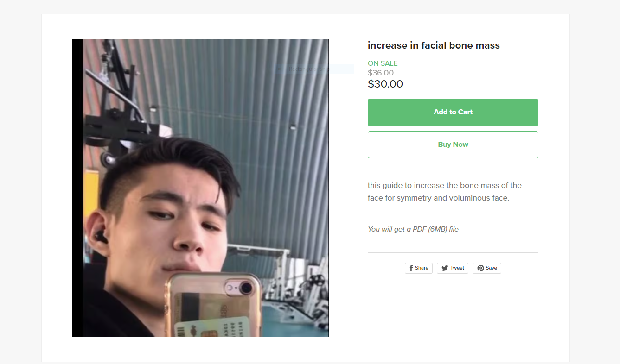
Task: Click the "You will get a PDF" note
Action: click(413, 229)
